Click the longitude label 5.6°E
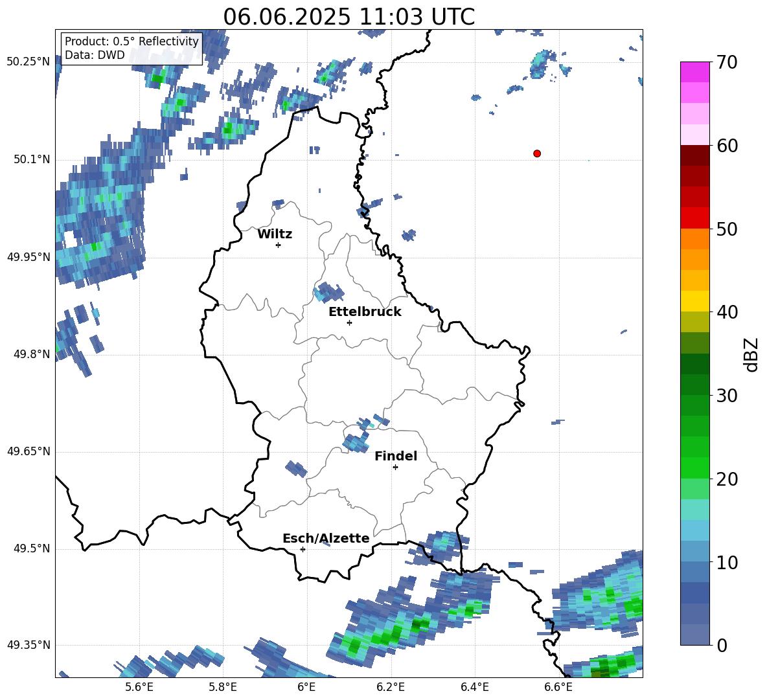The image size is (767, 700). pyautogui.click(x=139, y=687)
